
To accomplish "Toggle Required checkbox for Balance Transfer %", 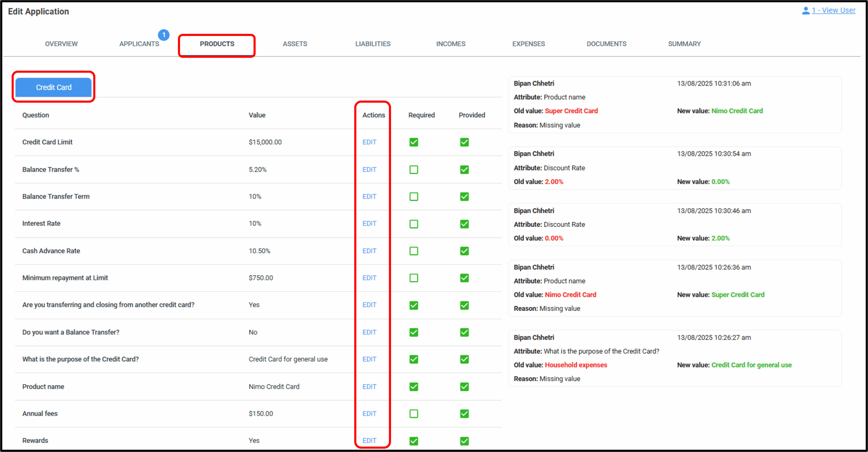I will click(x=414, y=170).
